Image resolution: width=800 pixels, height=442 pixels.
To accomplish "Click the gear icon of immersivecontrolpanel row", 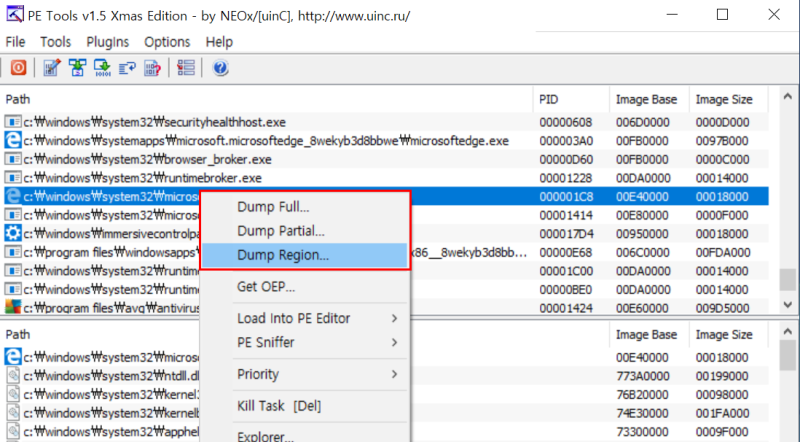I will [13, 233].
